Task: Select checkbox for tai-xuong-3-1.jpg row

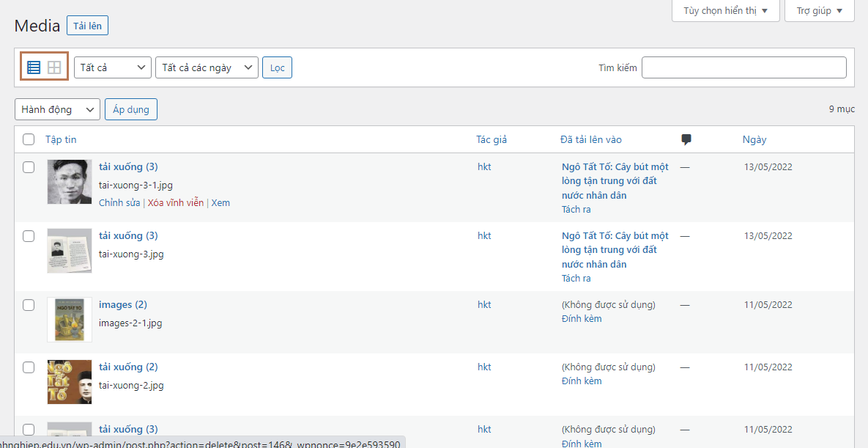Action: 29,167
